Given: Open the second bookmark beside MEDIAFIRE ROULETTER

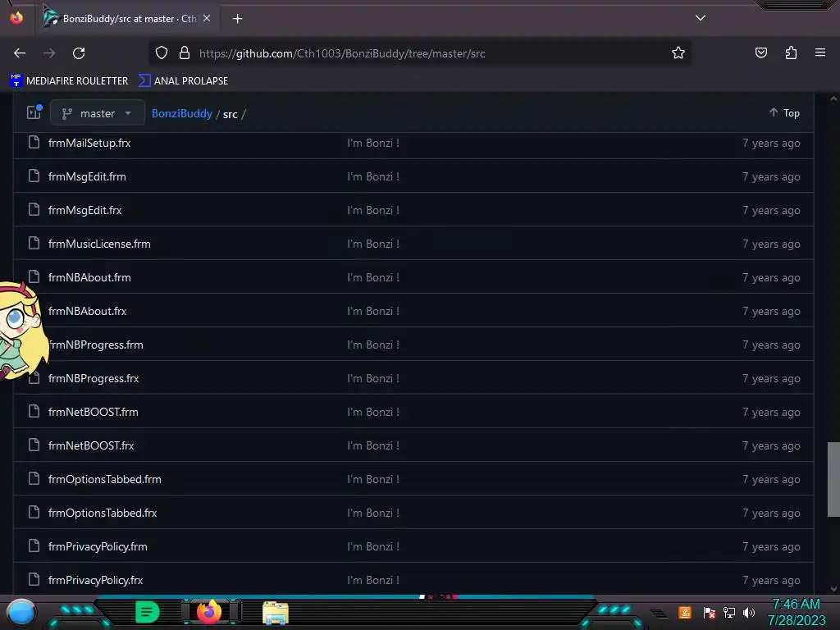Looking at the screenshot, I should 183,81.
